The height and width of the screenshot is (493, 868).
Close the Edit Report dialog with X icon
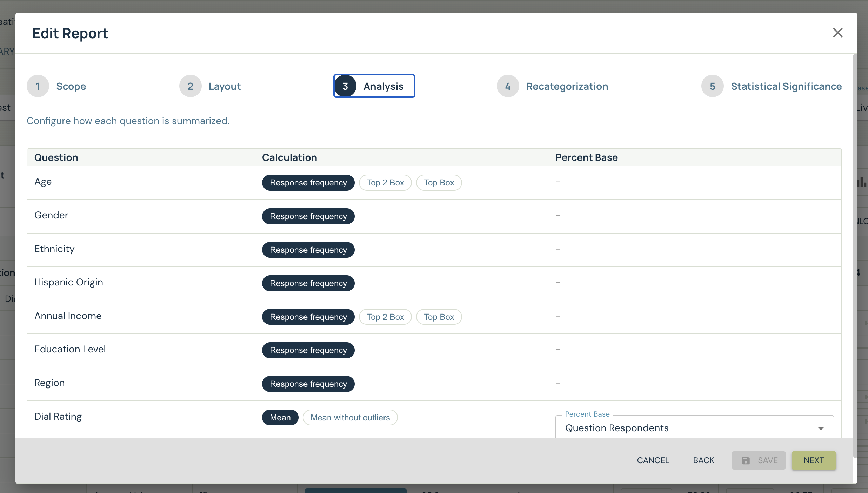[837, 33]
